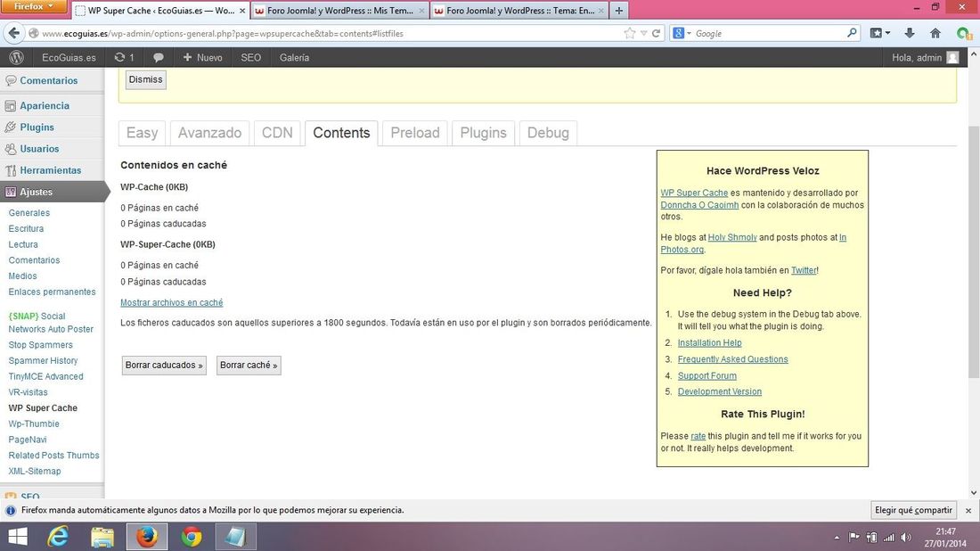Click Borrar caché button
This screenshot has height=551, width=980.
coord(249,366)
